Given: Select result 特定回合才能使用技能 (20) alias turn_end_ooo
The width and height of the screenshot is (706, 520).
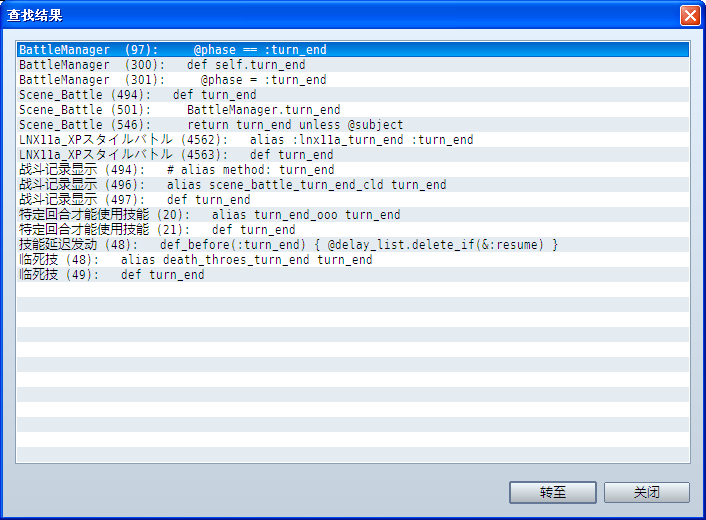Looking at the screenshot, I should pyautogui.click(x=353, y=215).
